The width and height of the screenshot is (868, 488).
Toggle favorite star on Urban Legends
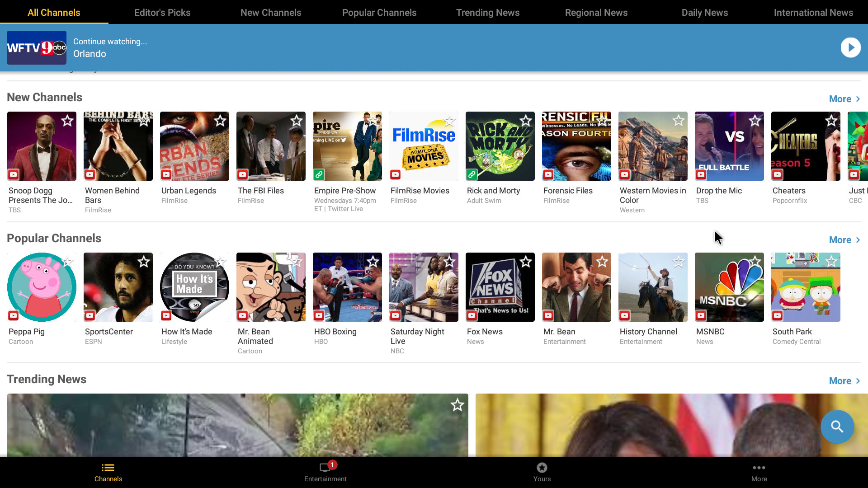[x=220, y=121]
